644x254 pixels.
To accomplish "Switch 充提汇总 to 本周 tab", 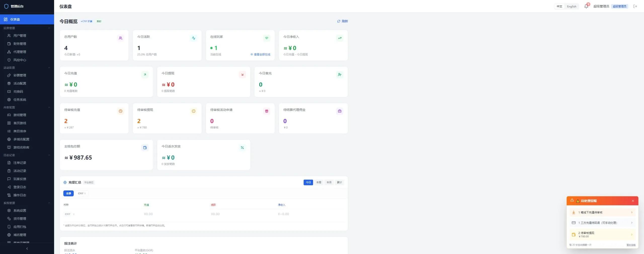I will [319, 182].
